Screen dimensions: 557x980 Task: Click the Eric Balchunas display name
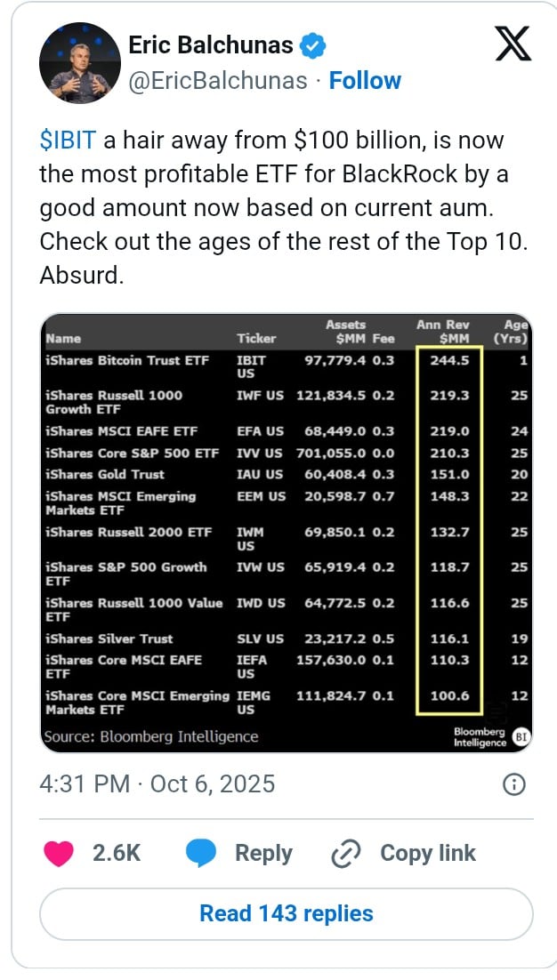click(x=212, y=44)
